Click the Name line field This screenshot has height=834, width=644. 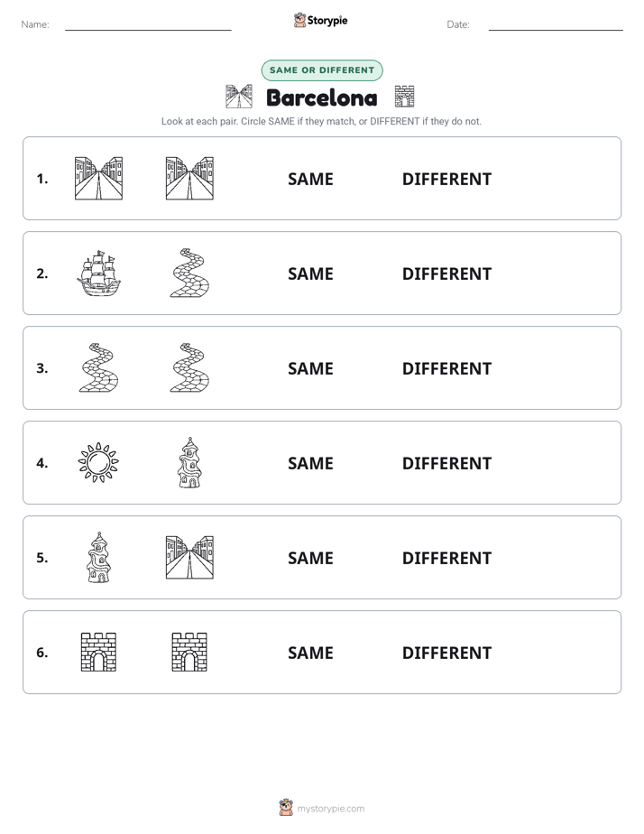click(x=148, y=24)
